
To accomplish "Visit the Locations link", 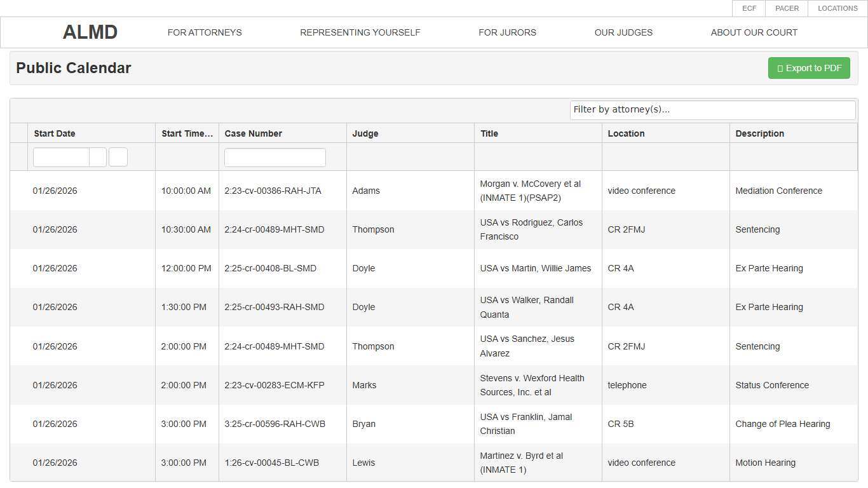I will (837, 8).
